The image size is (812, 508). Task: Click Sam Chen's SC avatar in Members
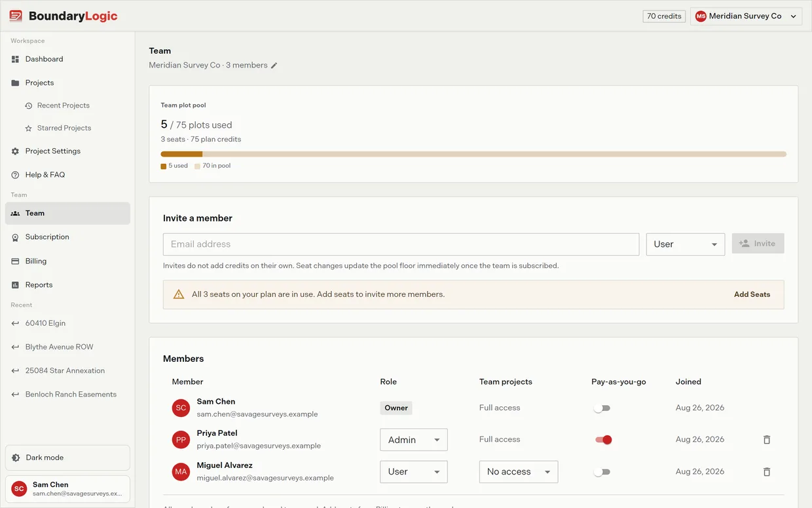coord(181,408)
